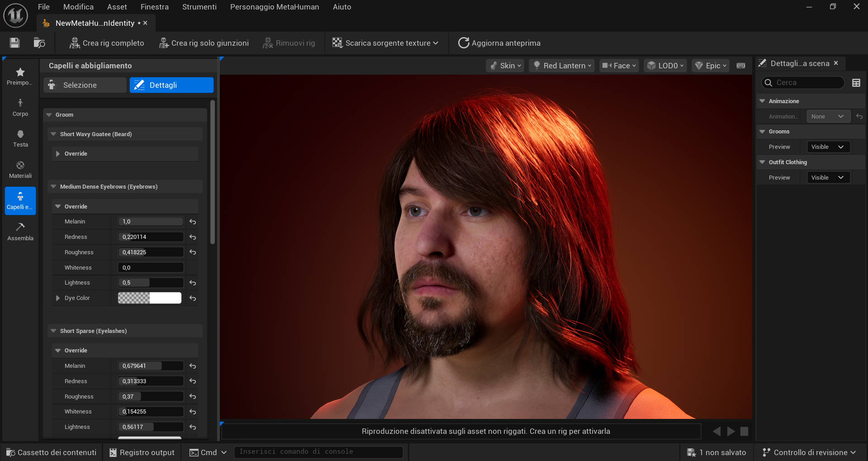Open the Assembla hammer section
The image size is (868, 461).
pos(20,232)
